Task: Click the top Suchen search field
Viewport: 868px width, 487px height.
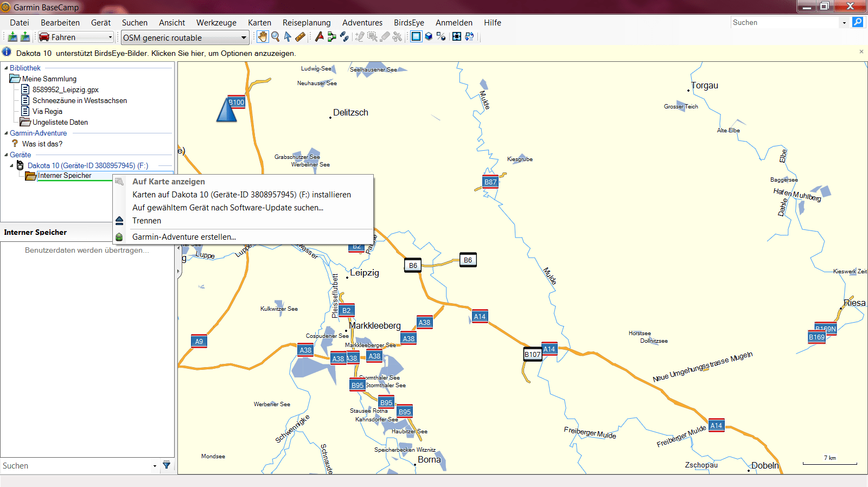Action: tap(785, 23)
